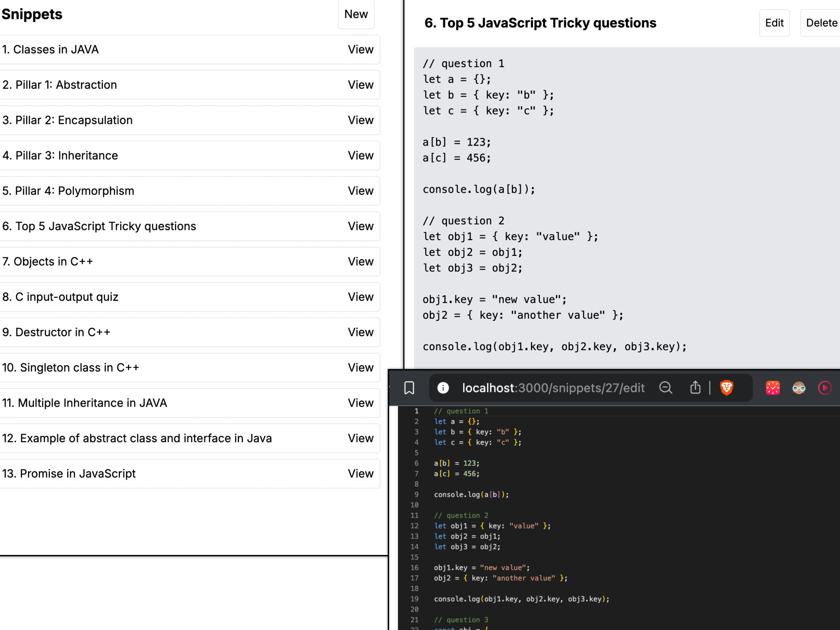View the Classes in JAVA snippet
The height and width of the screenshot is (630, 840).
(360, 49)
